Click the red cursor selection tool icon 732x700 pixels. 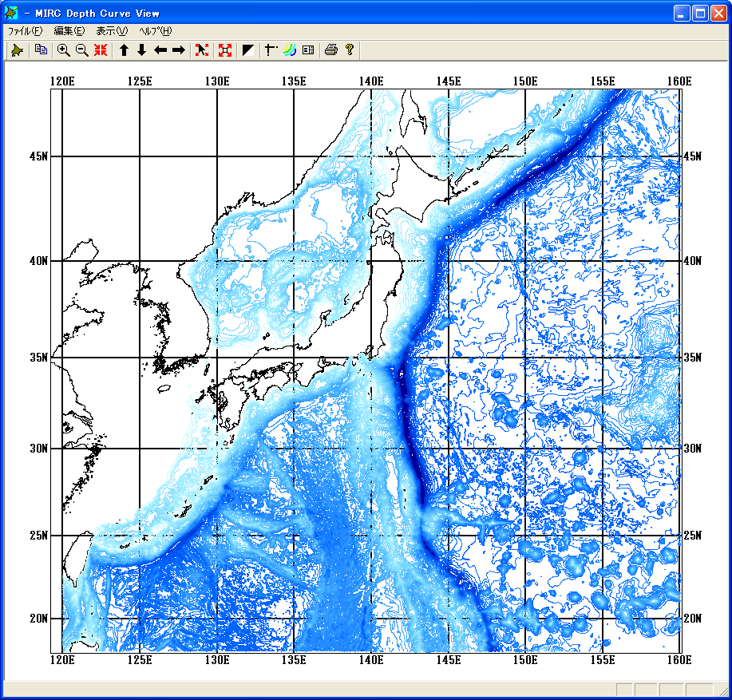[202, 50]
